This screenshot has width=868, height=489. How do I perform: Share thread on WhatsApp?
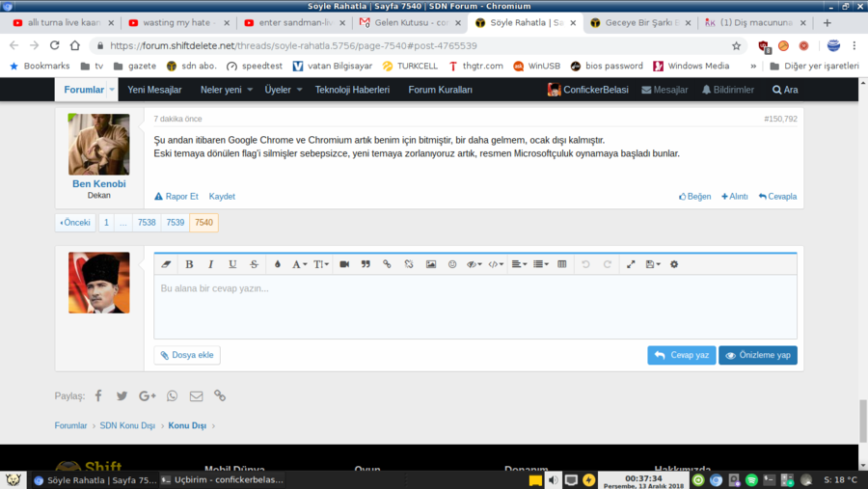173,395
